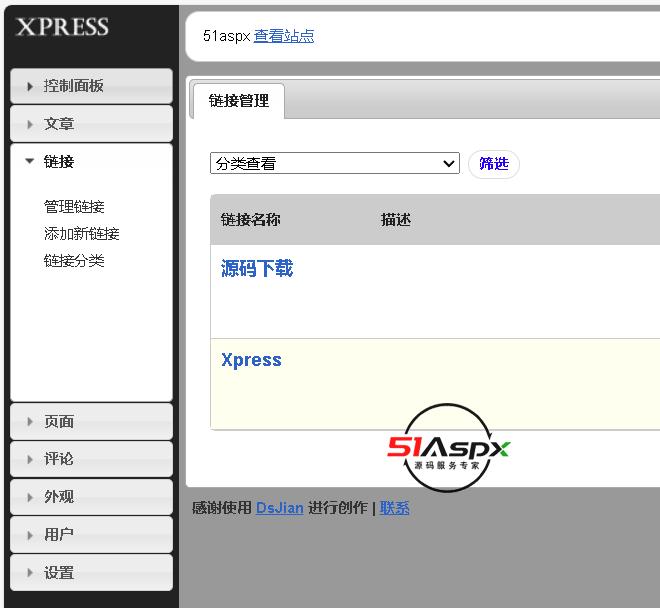The height and width of the screenshot is (608, 660).
Task: Open 链接分类 in the sidebar submenu
Action: 74,261
